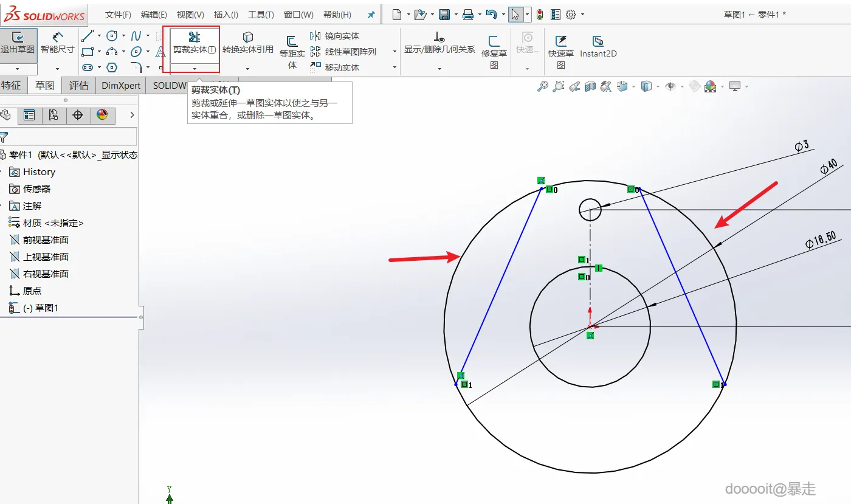Click the Mirror Entities (镜向实体) tool
The image size is (851, 504).
coord(335,36)
